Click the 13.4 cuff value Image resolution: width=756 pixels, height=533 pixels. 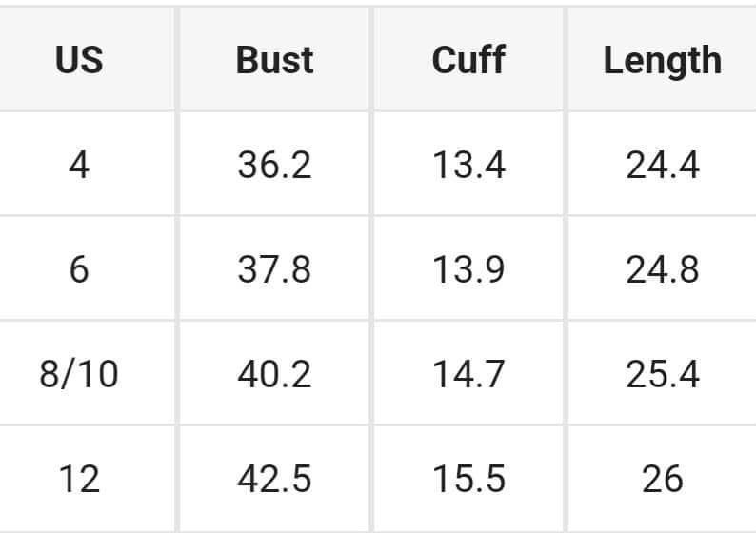(468, 165)
